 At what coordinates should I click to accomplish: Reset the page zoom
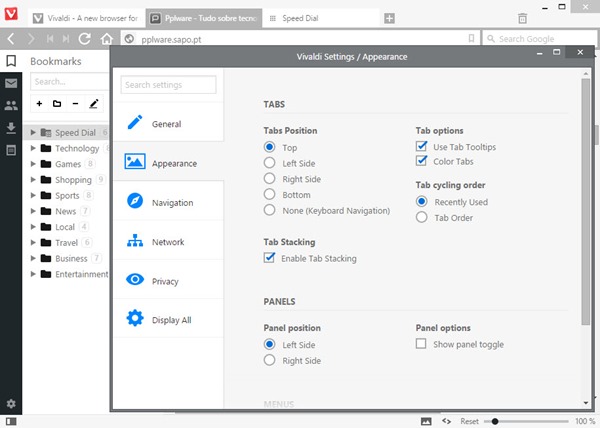click(x=469, y=421)
